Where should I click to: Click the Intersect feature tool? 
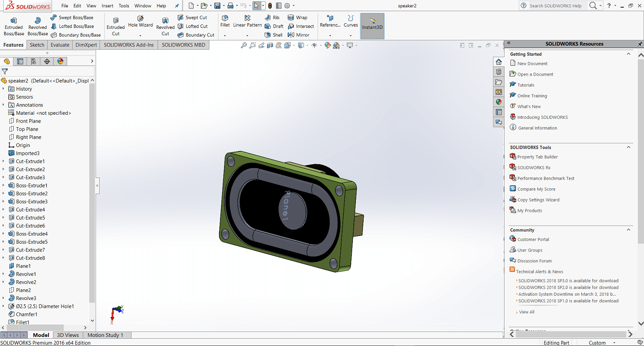pyautogui.click(x=301, y=26)
